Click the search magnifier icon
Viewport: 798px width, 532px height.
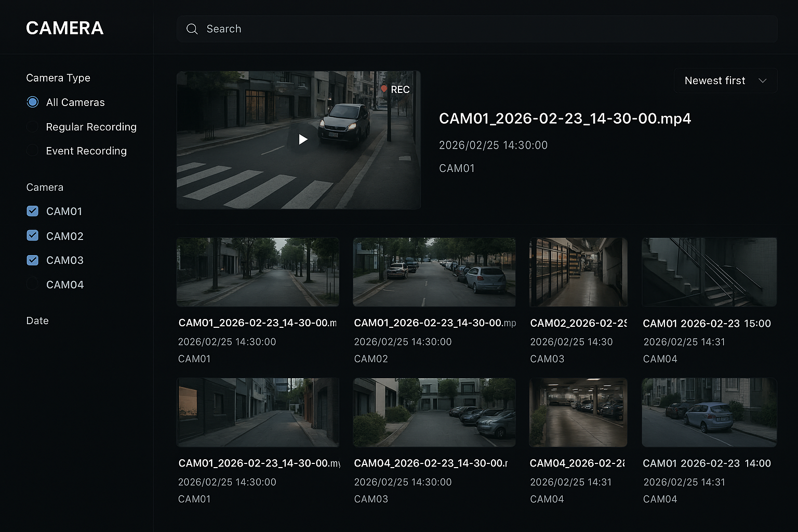coord(192,29)
